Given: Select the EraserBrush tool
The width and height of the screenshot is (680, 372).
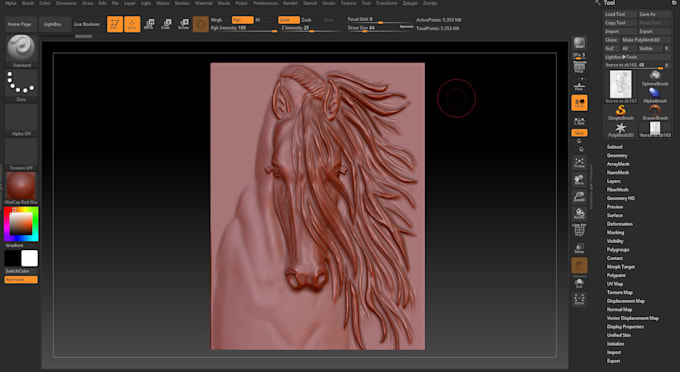Looking at the screenshot, I should tap(655, 112).
